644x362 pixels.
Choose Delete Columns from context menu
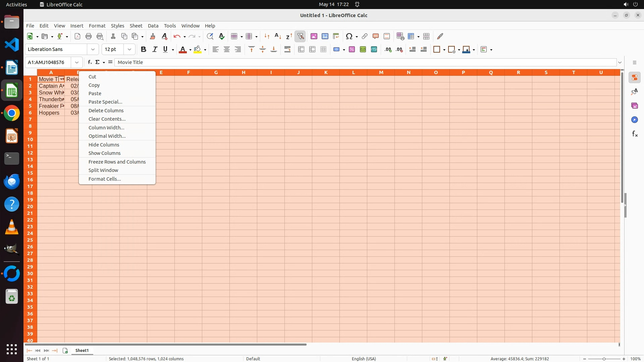click(106, 111)
